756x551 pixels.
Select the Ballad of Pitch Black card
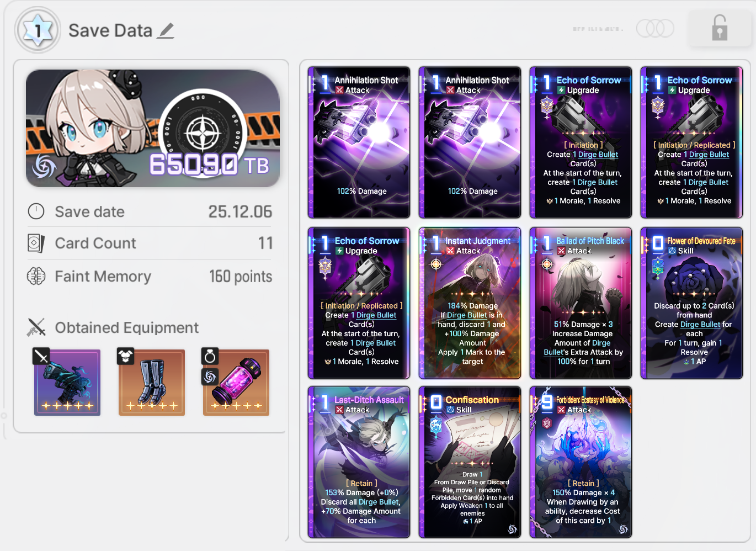[581, 303]
